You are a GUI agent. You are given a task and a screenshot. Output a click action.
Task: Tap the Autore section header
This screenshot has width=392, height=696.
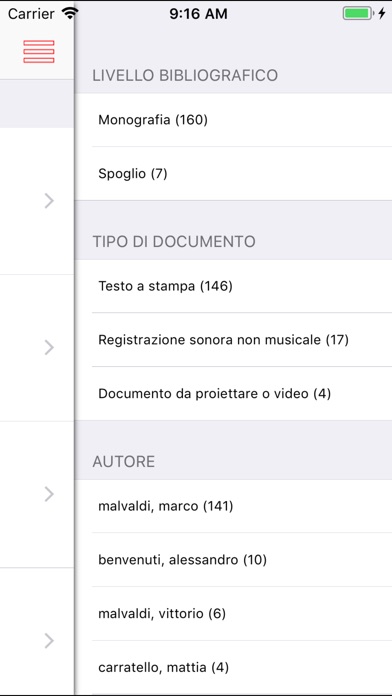124,462
